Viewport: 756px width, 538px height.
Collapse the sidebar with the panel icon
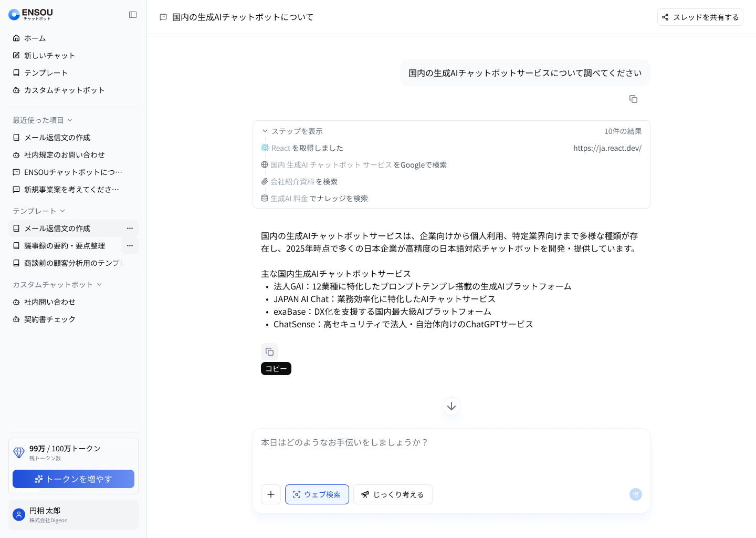pyautogui.click(x=133, y=15)
